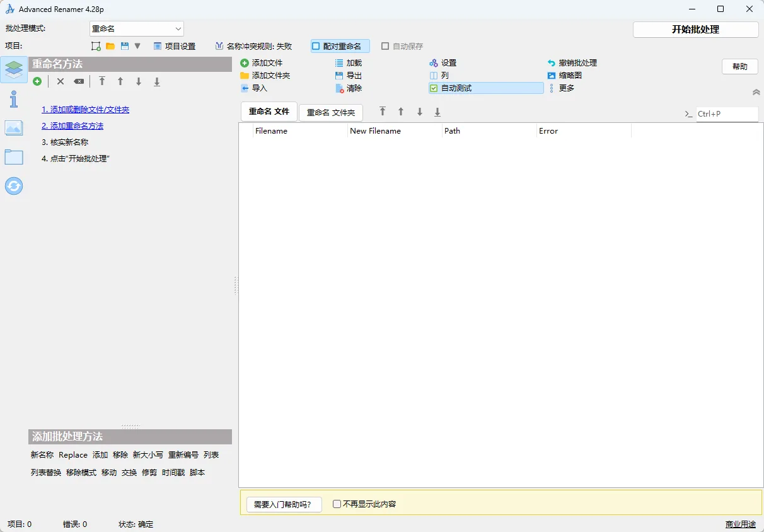Viewport: 764px width, 532px height.
Task: Click the blue refresh sidebar icon
Action: pyautogui.click(x=14, y=186)
